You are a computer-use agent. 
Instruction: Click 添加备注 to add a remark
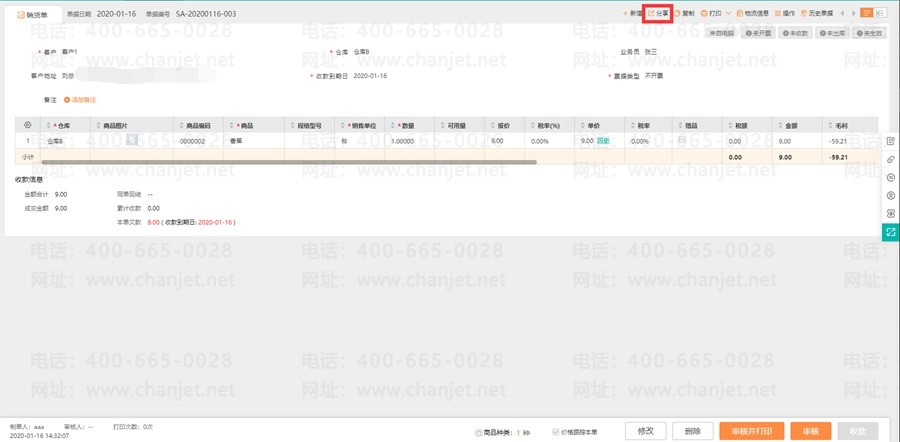coord(80,100)
